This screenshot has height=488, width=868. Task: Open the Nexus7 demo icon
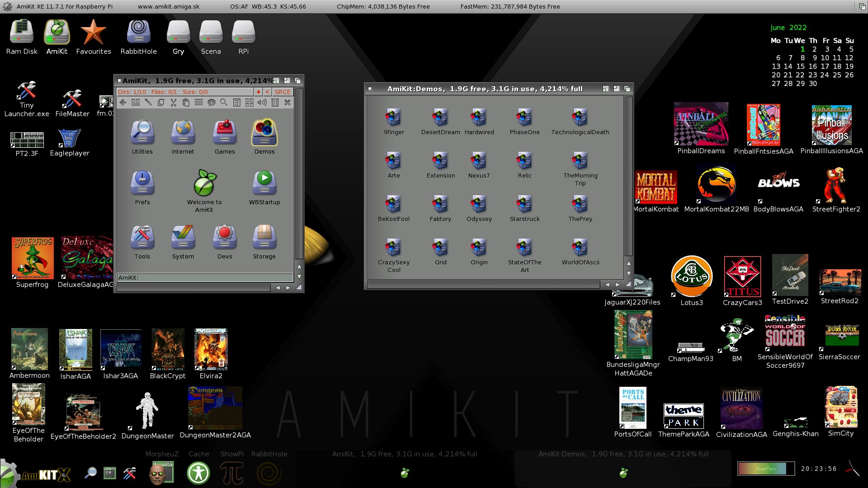tap(479, 165)
